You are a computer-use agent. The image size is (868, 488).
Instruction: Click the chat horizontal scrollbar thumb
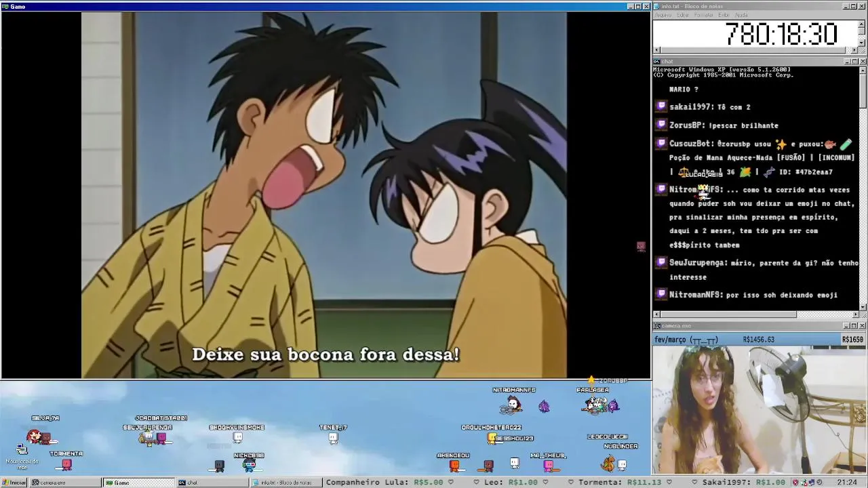point(728,314)
